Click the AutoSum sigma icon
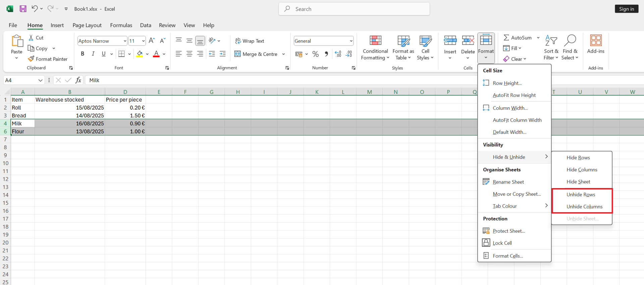This screenshot has height=285, width=644. tap(506, 38)
